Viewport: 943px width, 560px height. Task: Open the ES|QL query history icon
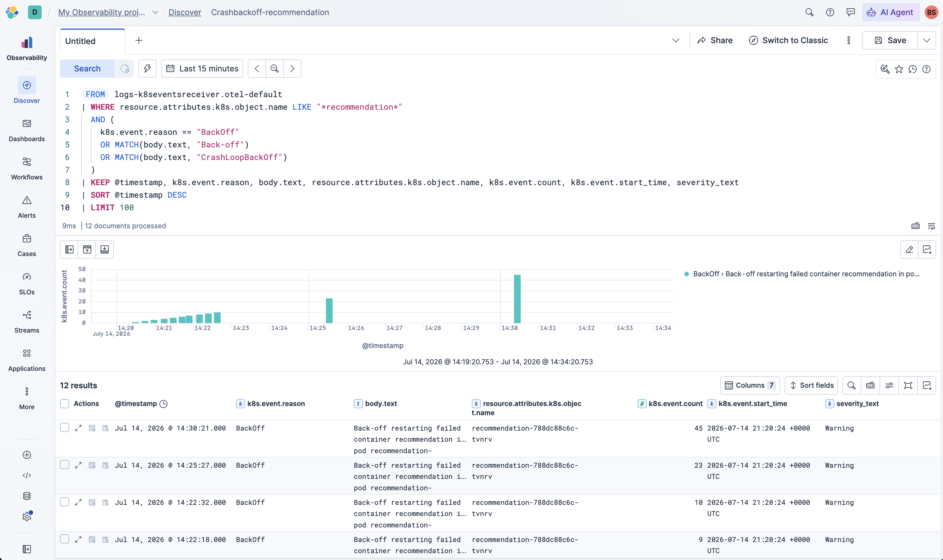(912, 69)
